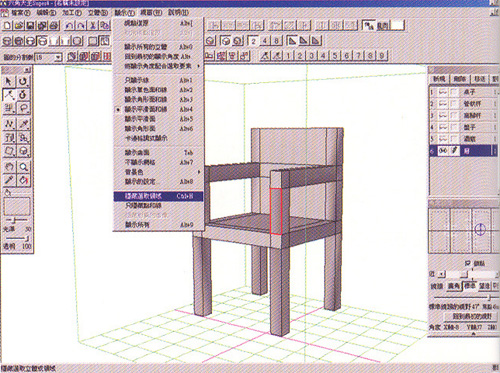
Task: Expand the 背景色 submenu arrow
Action: (199, 172)
